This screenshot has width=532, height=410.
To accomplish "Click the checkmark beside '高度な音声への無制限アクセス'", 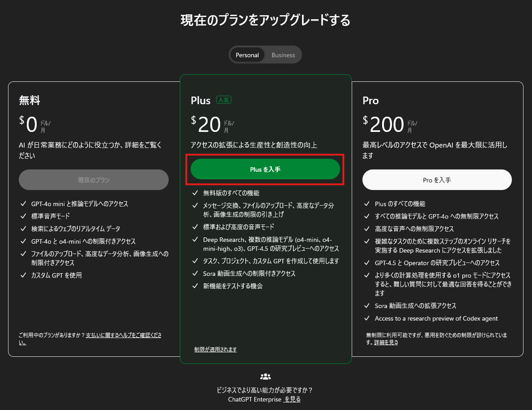I will [x=367, y=228].
